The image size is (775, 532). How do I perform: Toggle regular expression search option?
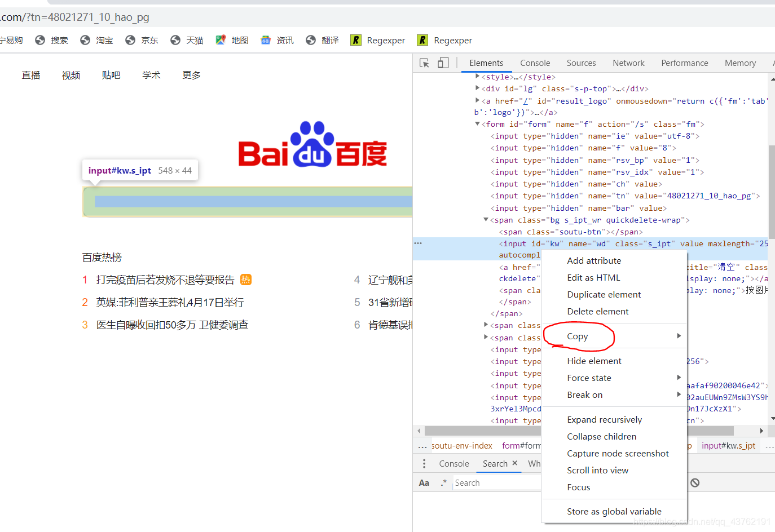click(444, 483)
